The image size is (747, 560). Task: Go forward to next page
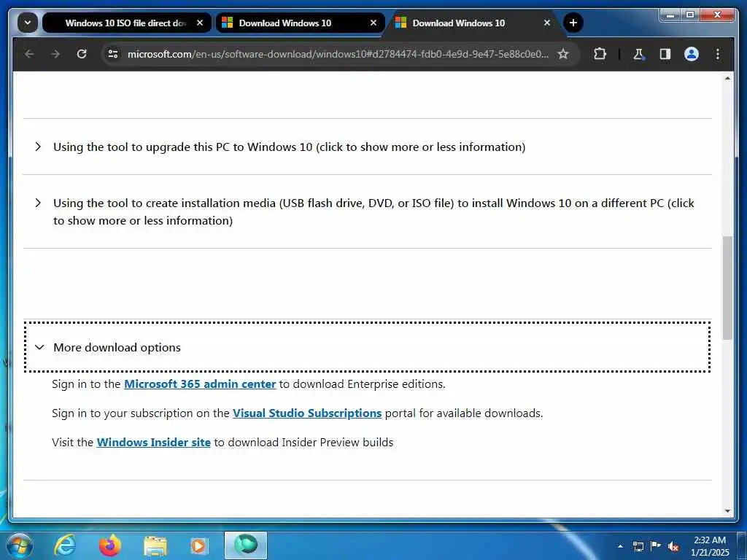[x=55, y=54]
